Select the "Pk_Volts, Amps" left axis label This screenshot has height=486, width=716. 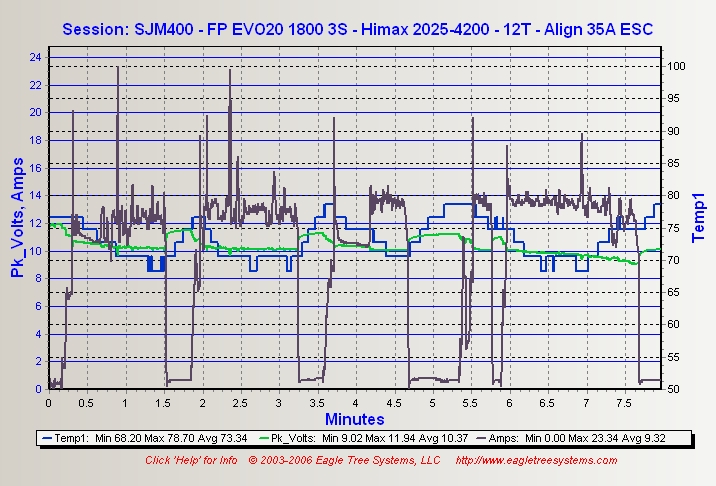pyautogui.click(x=17, y=218)
